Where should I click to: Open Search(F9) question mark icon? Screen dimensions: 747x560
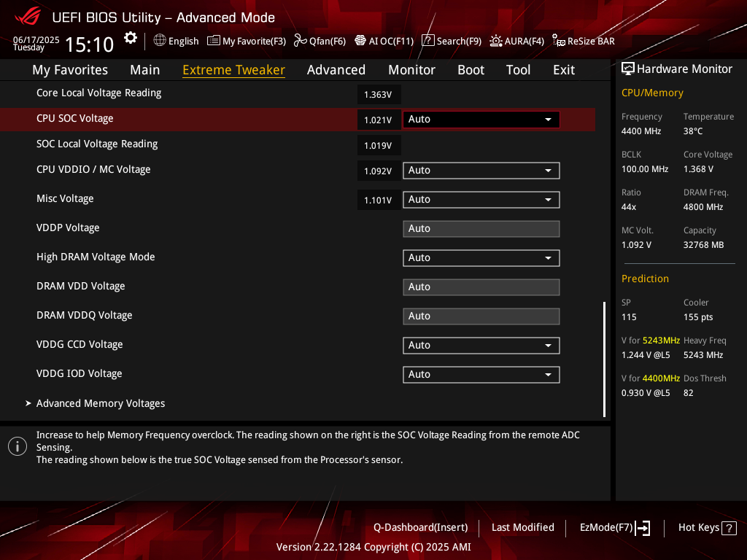(427, 41)
